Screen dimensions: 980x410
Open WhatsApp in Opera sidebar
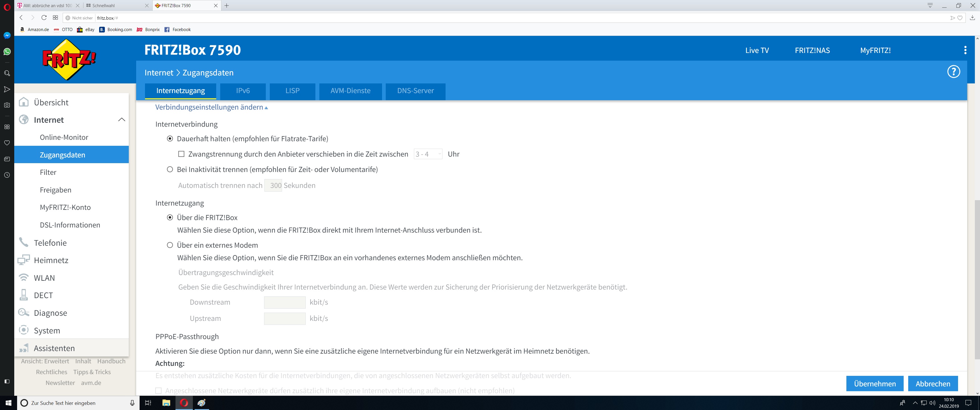tap(7, 51)
